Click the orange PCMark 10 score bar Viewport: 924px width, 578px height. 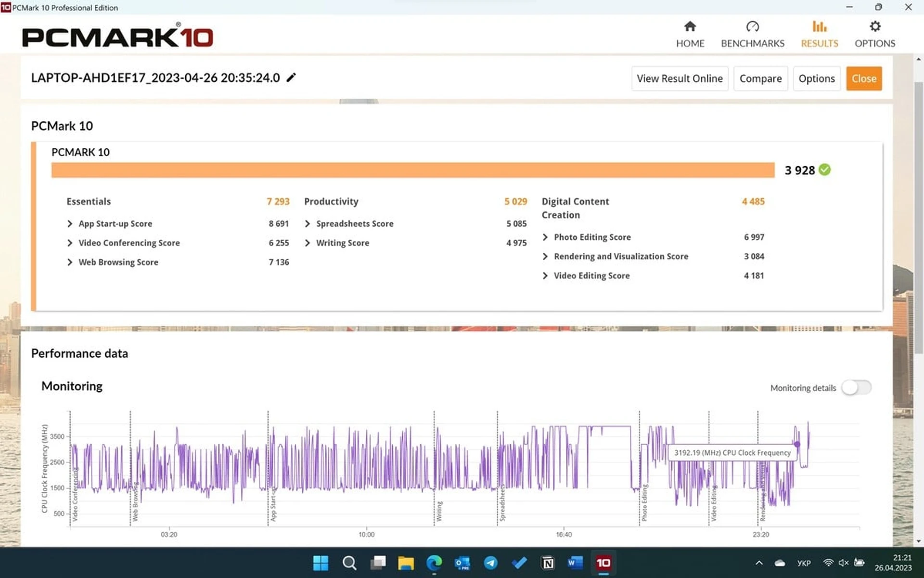pyautogui.click(x=413, y=170)
